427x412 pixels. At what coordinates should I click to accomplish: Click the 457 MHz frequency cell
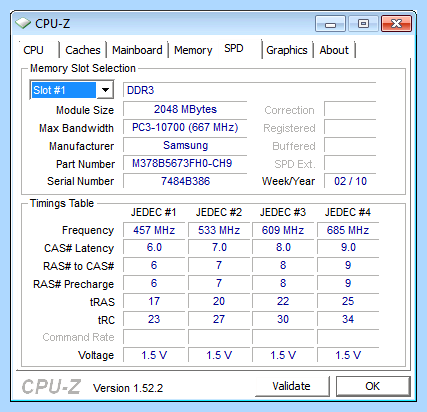click(x=154, y=230)
